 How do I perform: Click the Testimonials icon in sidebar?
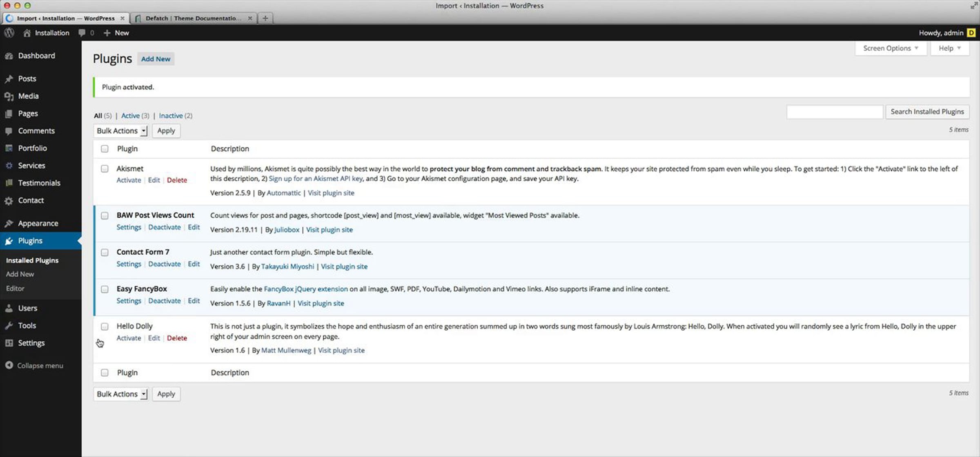[x=9, y=183]
